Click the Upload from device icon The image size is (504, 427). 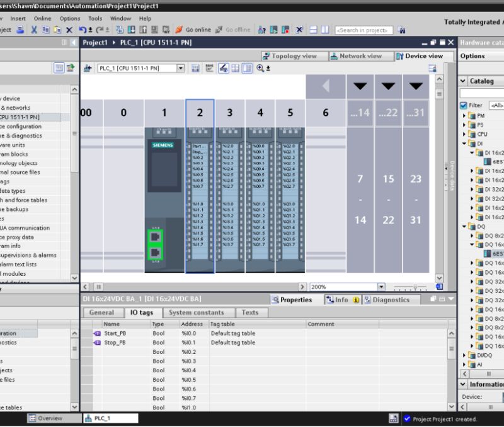click(x=143, y=30)
